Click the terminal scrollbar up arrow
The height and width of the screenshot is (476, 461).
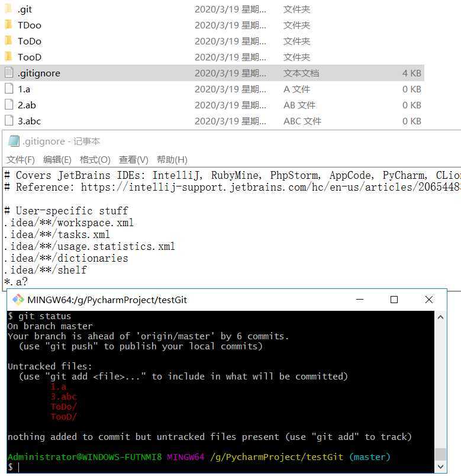[441, 317]
